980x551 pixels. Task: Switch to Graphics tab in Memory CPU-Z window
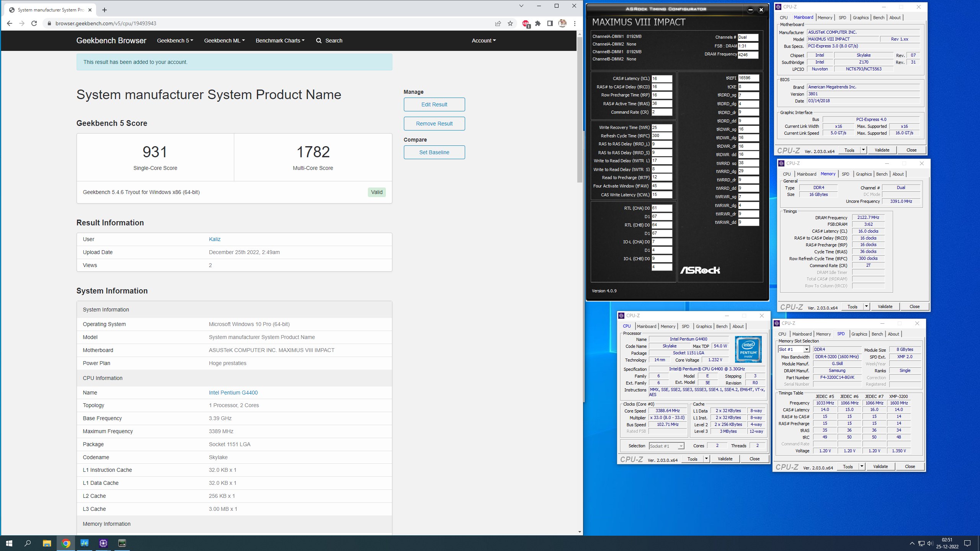(864, 174)
